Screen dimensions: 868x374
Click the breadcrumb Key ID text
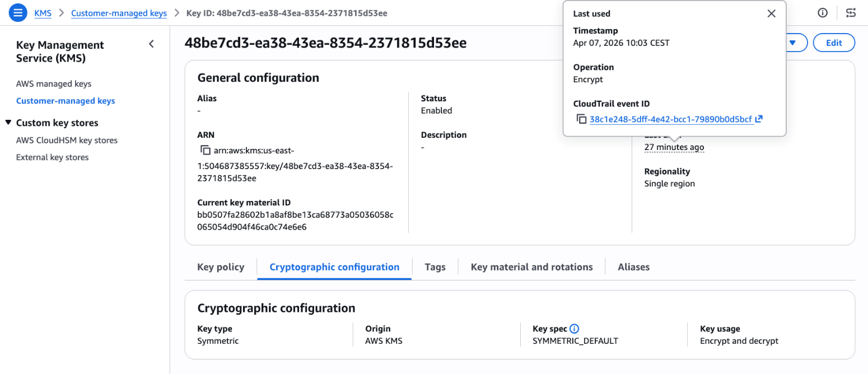click(287, 13)
